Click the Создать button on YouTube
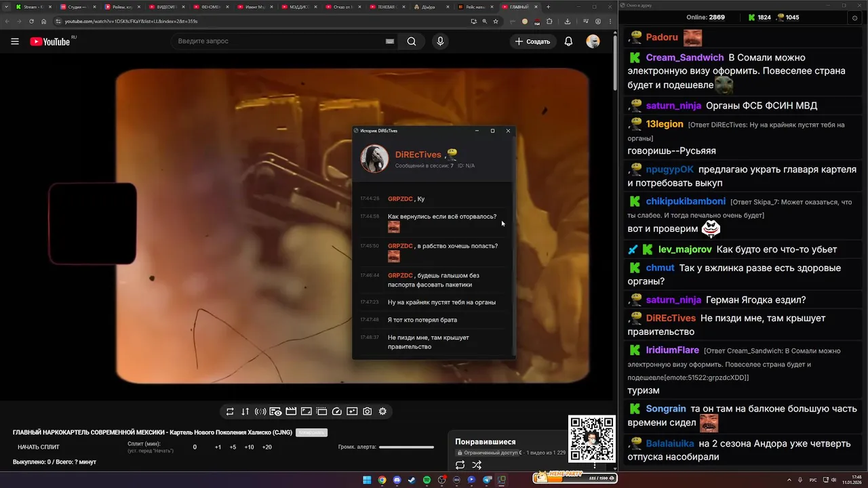Screen dimensions: 868x488 tap(532, 41)
